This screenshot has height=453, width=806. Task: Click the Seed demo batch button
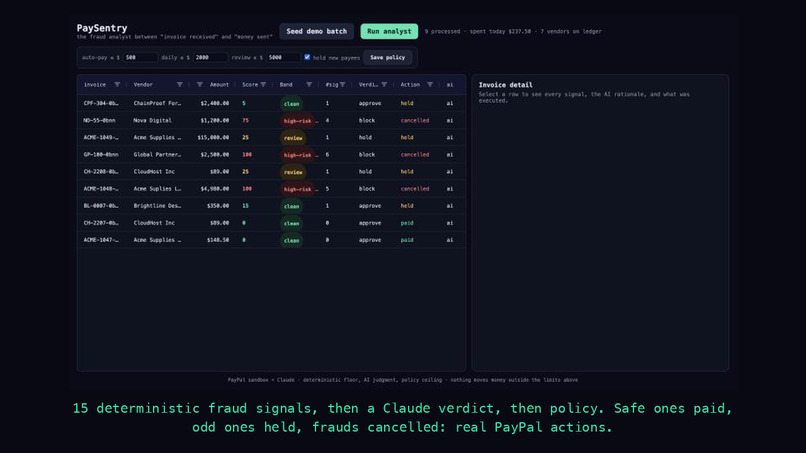[317, 31]
